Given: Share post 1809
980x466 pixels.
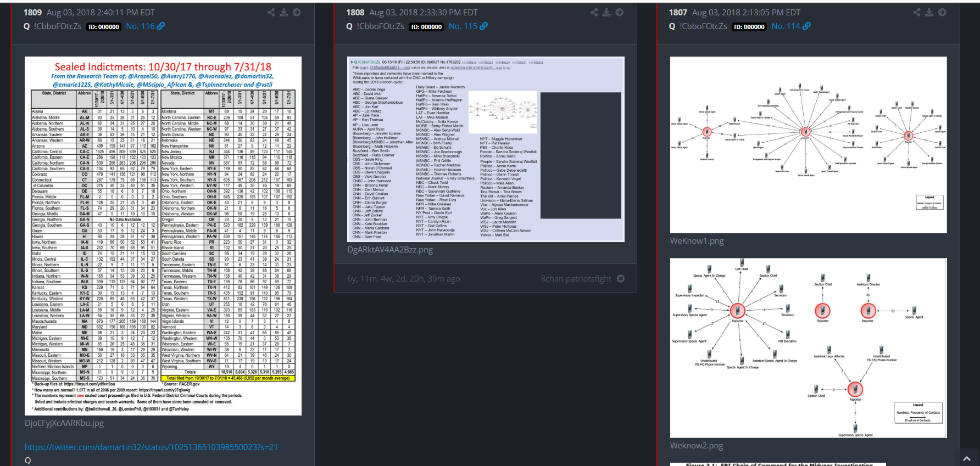Looking at the screenshot, I should coord(271,12).
